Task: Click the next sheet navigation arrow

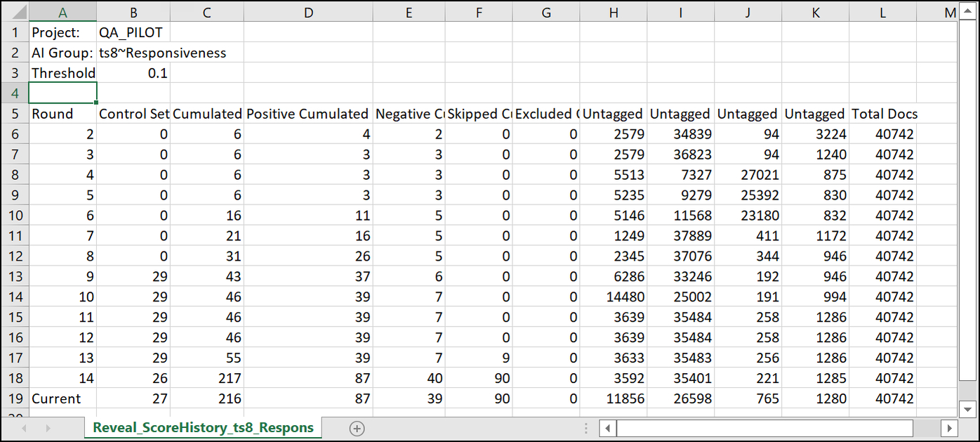Action: 48,428
